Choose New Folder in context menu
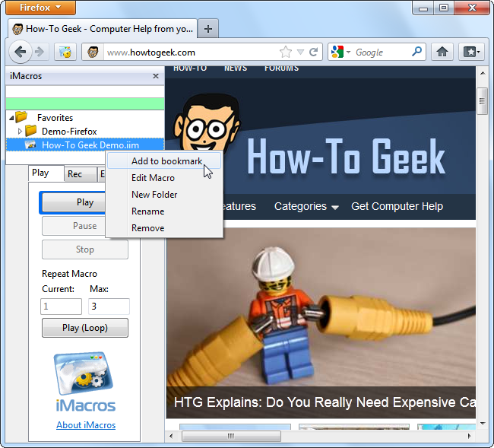 click(x=164, y=195)
